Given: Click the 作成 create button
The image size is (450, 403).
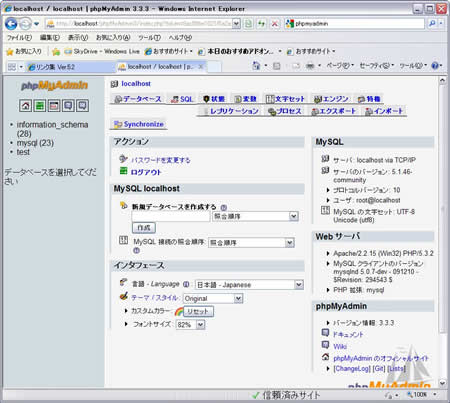Looking at the screenshot, I should tap(144, 228).
